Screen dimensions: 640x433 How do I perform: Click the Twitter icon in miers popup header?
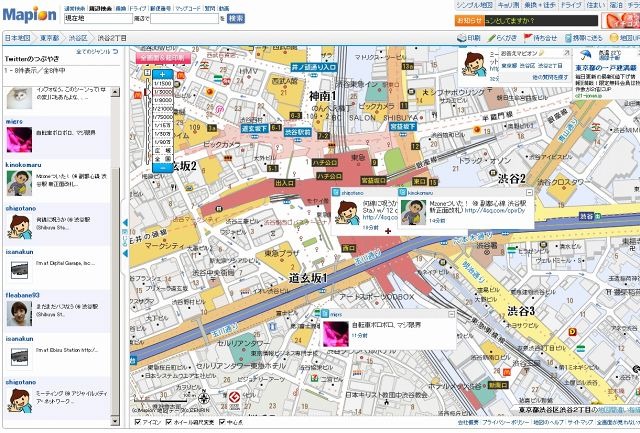coord(324,314)
